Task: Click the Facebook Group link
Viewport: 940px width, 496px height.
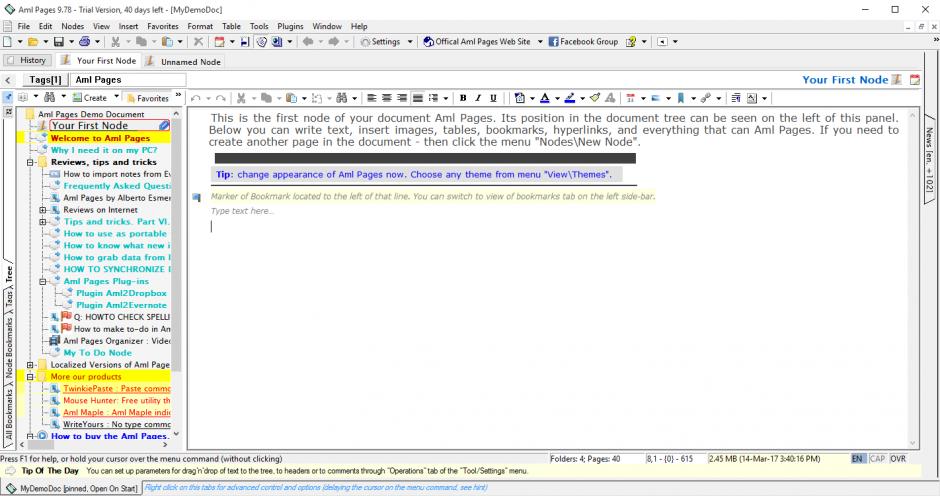Action: point(583,41)
